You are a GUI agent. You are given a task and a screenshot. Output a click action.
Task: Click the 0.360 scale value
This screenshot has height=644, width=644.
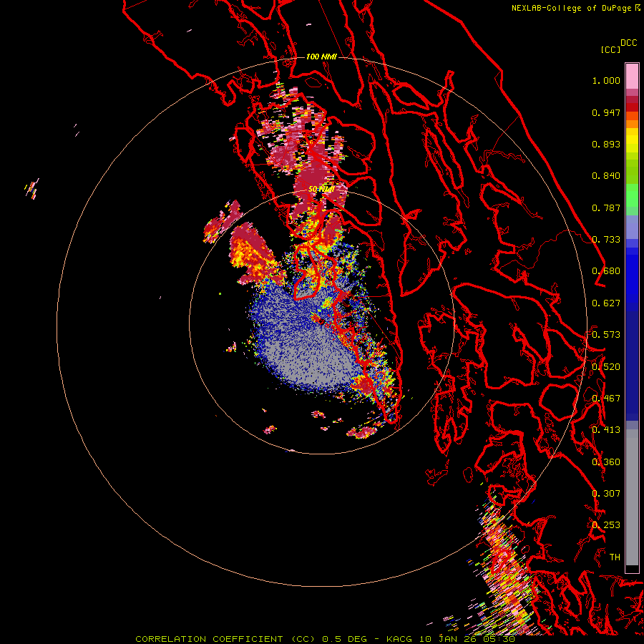pyautogui.click(x=606, y=462)
